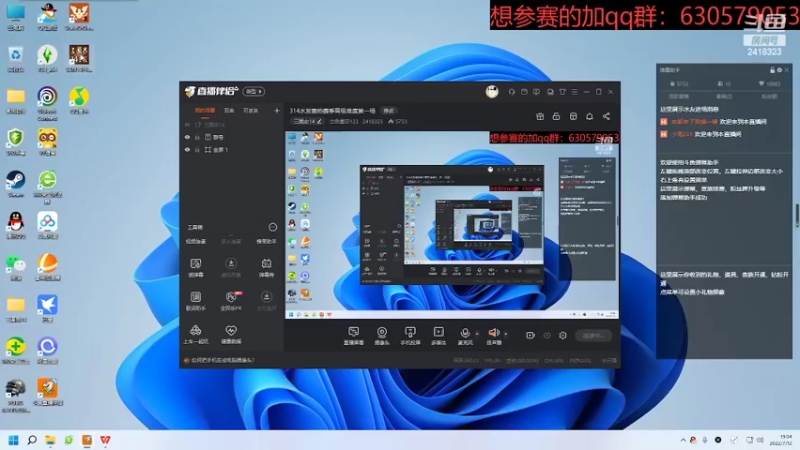Click first orange username in danmaku list
The width and height of the screenshot is (800, 450).
pyautogui.click(x=694, y=121)
